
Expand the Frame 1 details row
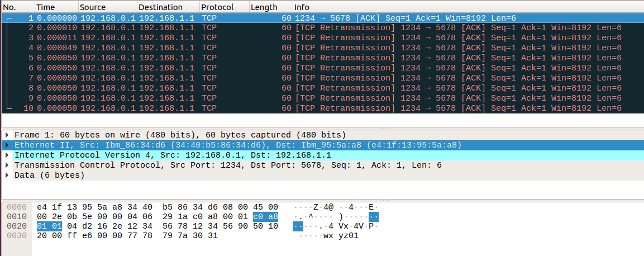[x=7, y=135]
